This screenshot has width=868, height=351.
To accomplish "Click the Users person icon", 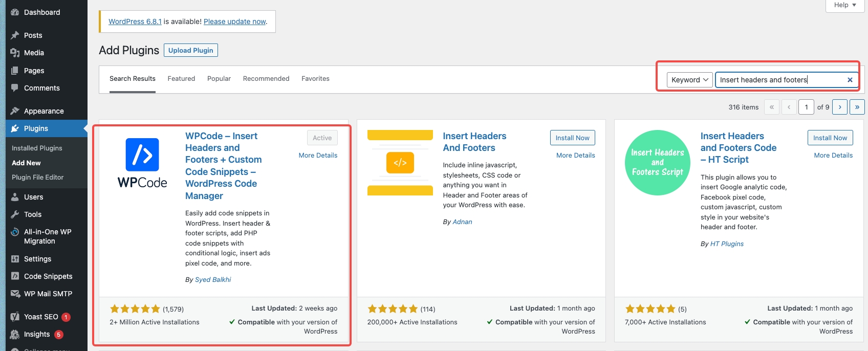I will [15, 197].
